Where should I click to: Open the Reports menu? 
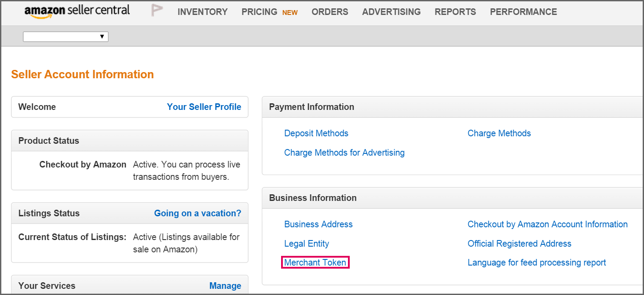(x=455, y=12)
